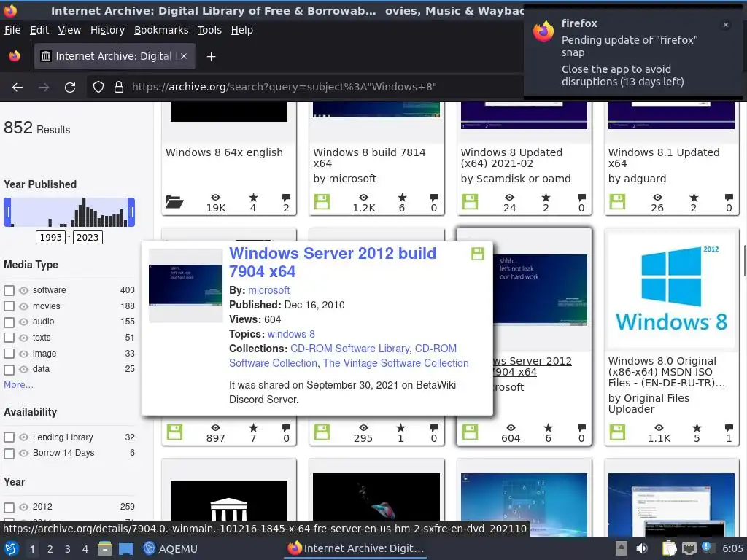
Task: Check the 2012 year filter
Action: [9, 507]
